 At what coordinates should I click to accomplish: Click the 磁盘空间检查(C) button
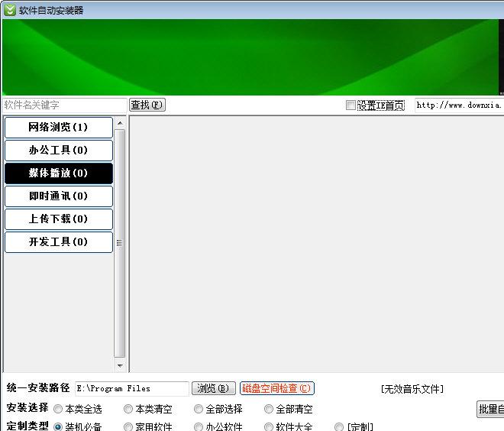(277, 388)
